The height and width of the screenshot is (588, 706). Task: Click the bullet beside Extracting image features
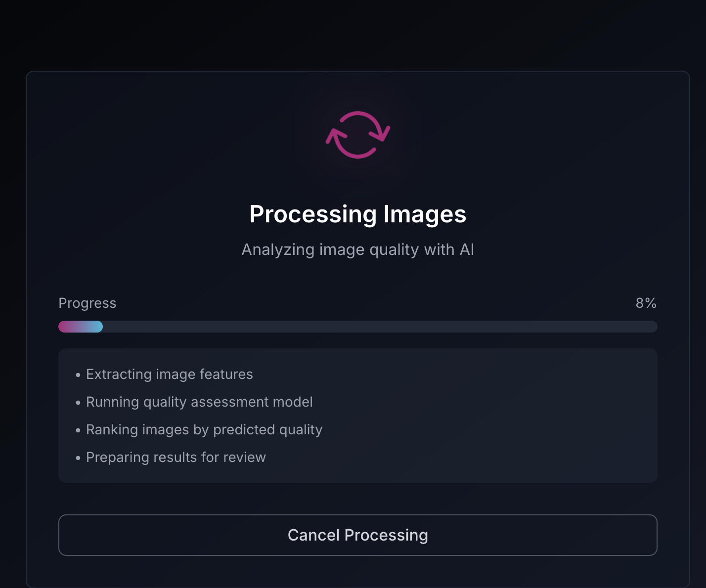[78, 375]
